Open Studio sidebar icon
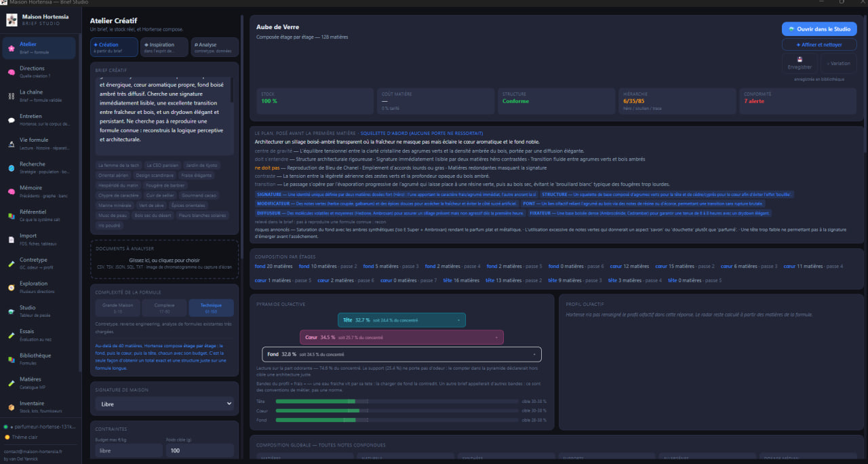868x464 pixels. pyautogui.click(x=12, y=311)
